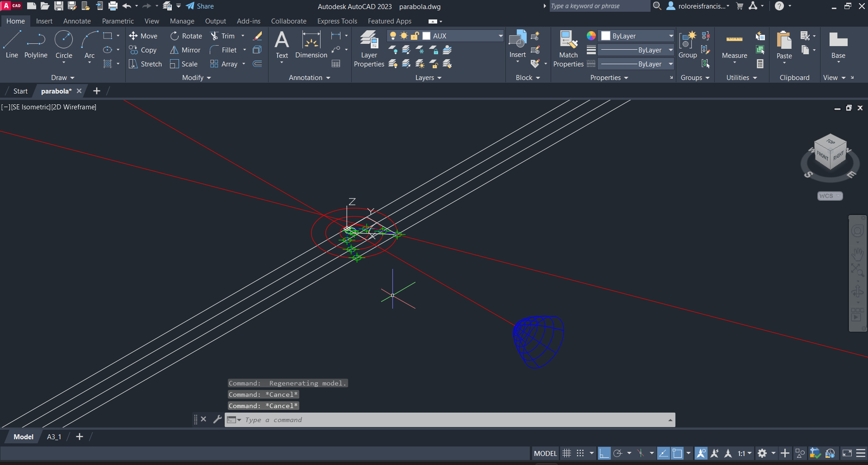
Task: Toggle Ortho mode in status bar
Action: [x=604, y=453]
